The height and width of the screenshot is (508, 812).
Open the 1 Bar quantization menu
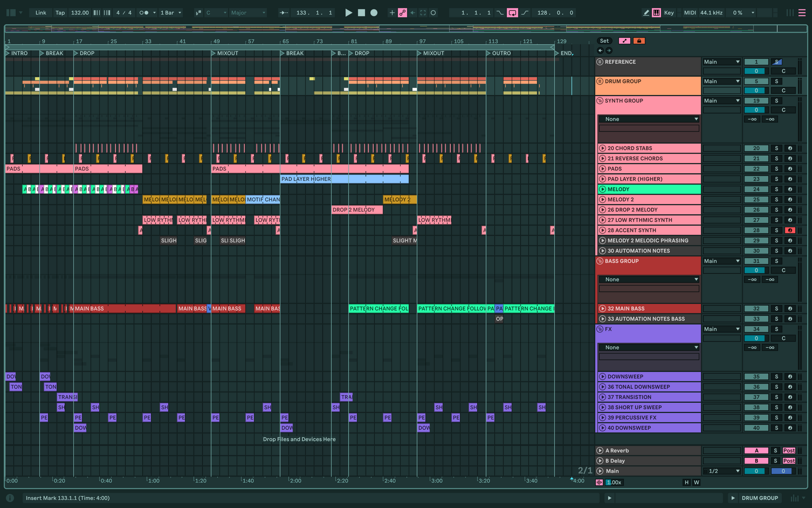click(x=171, y=13)
